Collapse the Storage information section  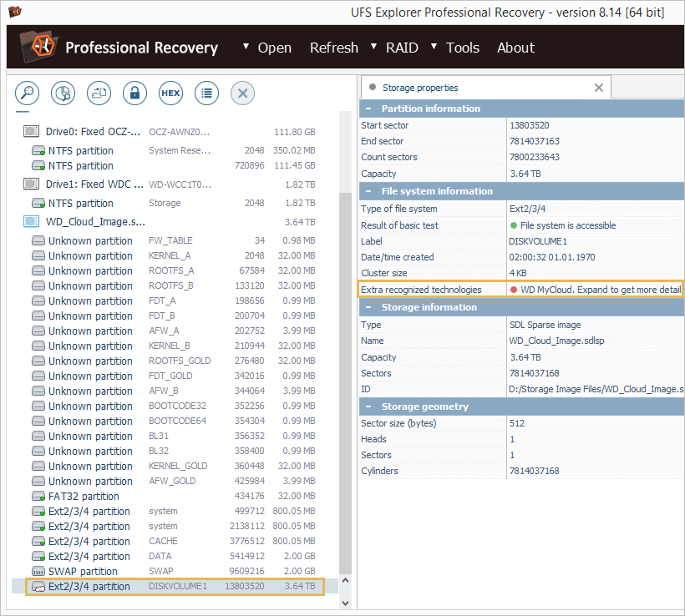[368, 307]
